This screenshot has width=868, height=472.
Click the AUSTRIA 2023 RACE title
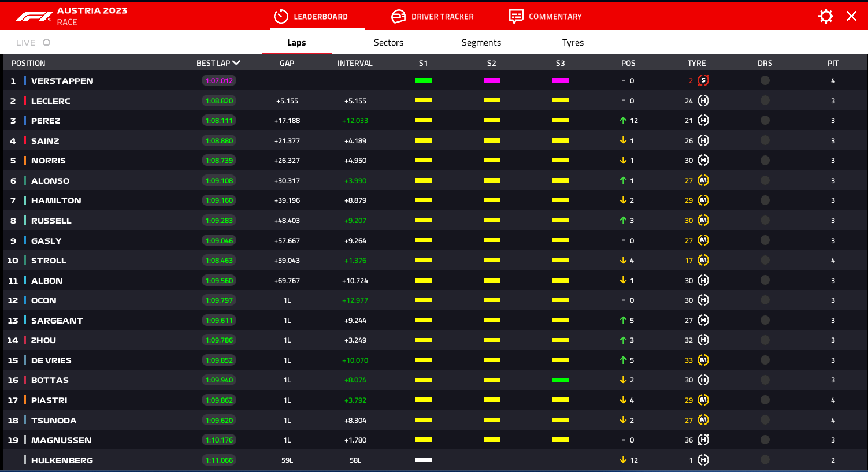(x=92, y=16)
